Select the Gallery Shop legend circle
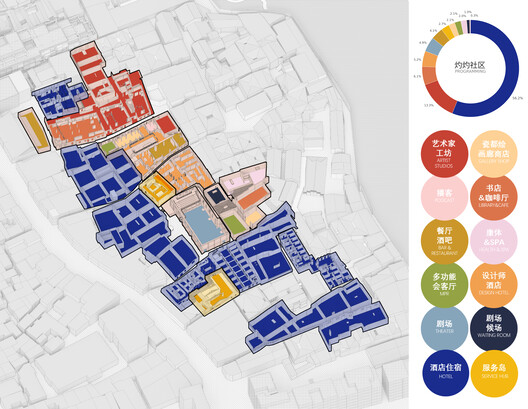Image resolution: width=528 pixels, height=409 pixels. pos(493,154)
